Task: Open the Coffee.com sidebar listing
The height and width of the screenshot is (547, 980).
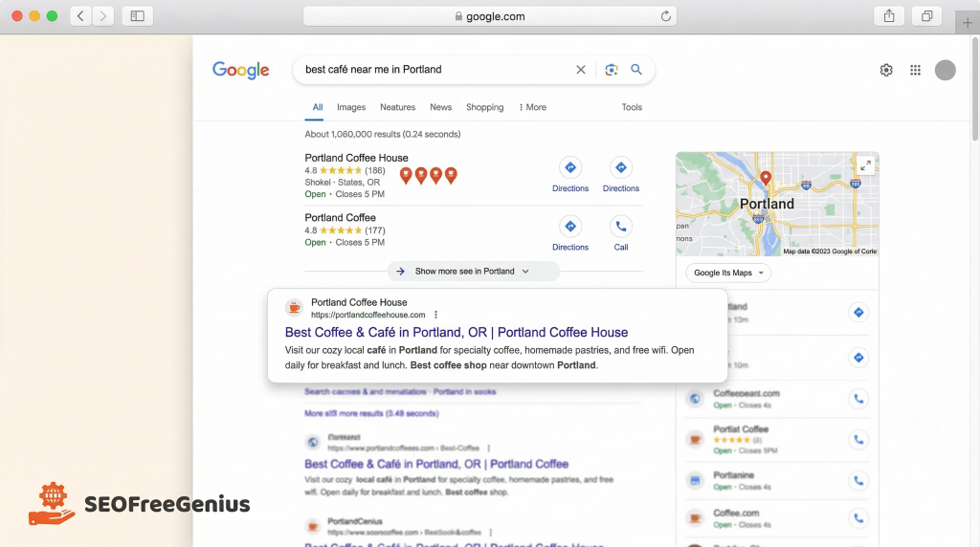Action: click(x=736, y=513)
